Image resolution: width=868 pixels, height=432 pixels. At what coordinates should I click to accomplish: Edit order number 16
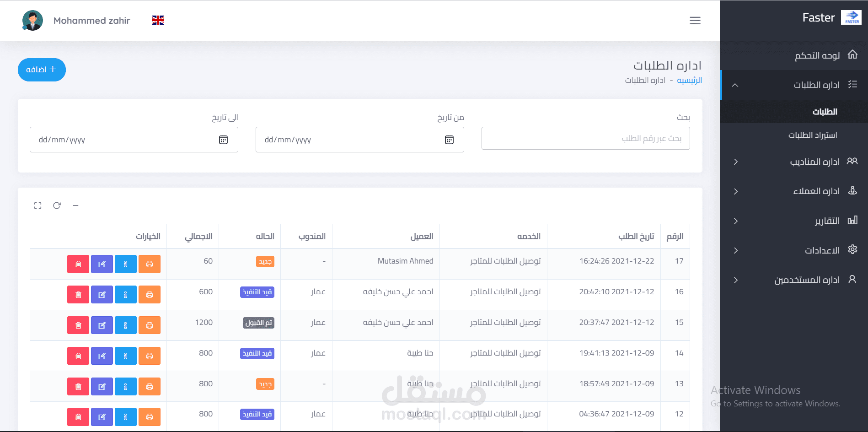pos(102,295)
